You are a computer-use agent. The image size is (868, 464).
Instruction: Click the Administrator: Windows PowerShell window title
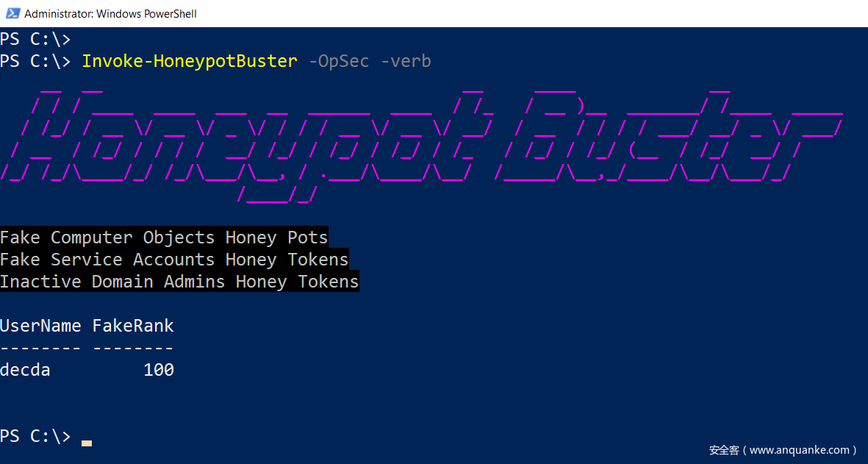click(x=110, y=14)
